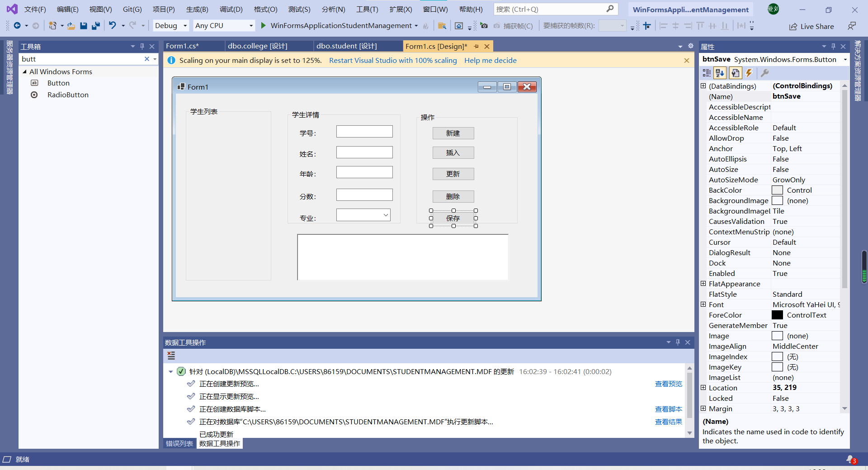This screenshot has height=470, width=868.
Task: Click the align lefts layout icon
Action: tap(663, 26)
